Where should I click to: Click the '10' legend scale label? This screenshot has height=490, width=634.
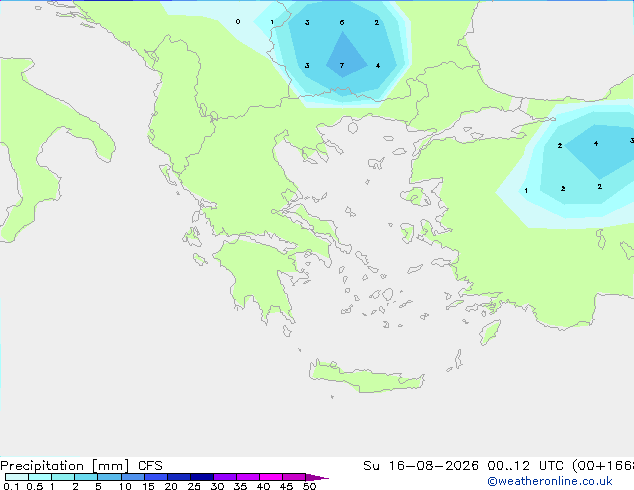coord(125,486)
